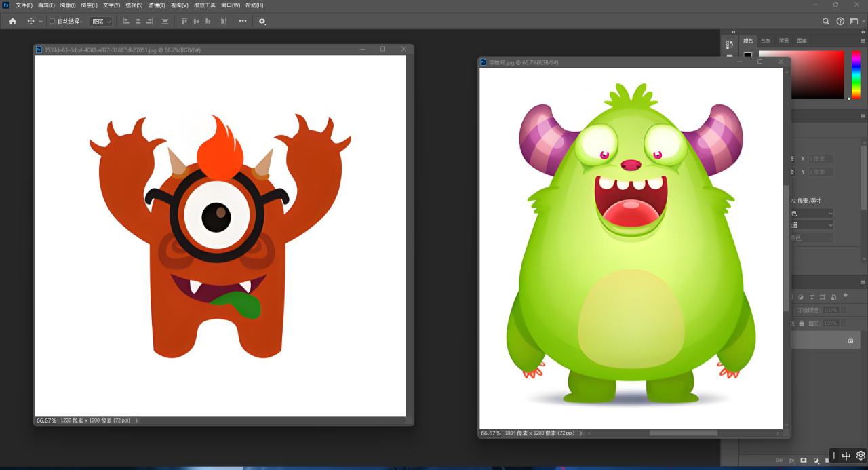Open the three-dot more options icon
This screenshot has height=470, width=868.
pyautogui.click(x=243, y=21)
